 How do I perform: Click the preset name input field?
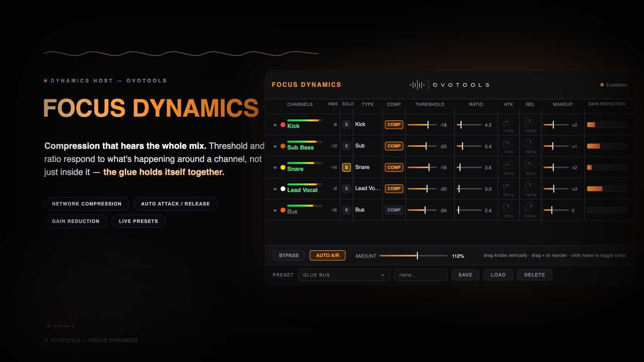pyautogui.click(x=421, y=275)
